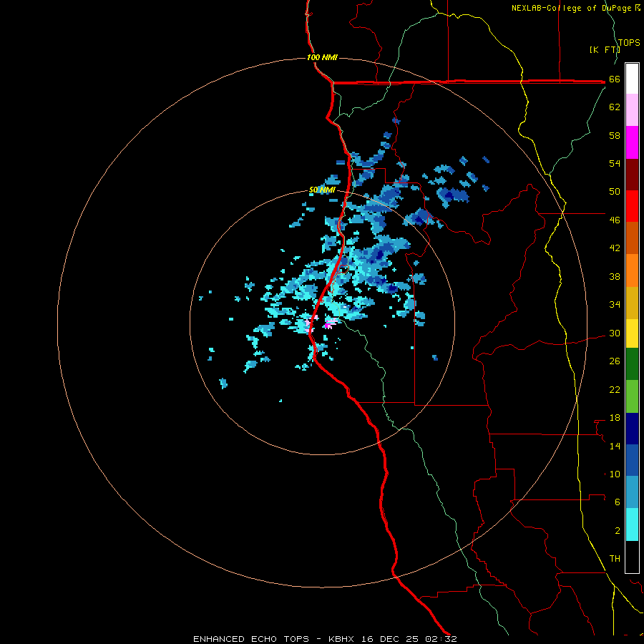Click the legend value 10

(x=615, y=474)
